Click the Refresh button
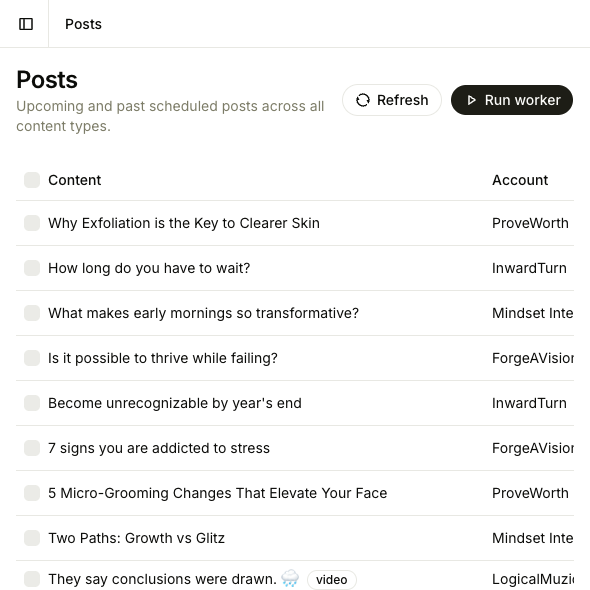590x590 pixels. pos(392,100)
